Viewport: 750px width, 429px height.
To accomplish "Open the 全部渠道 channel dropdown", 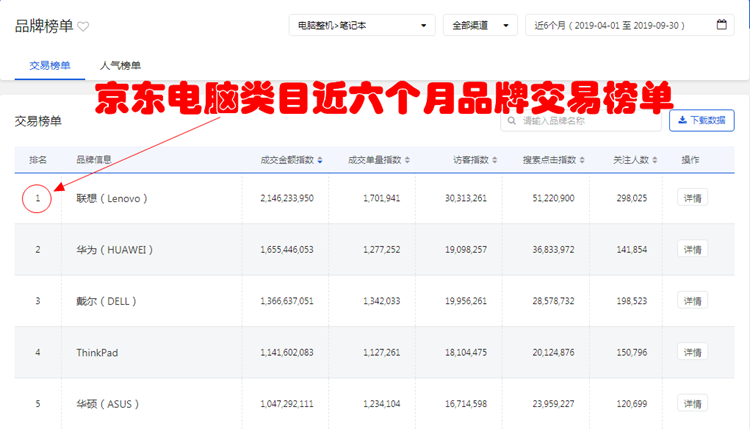I will [x=480, y=25].
